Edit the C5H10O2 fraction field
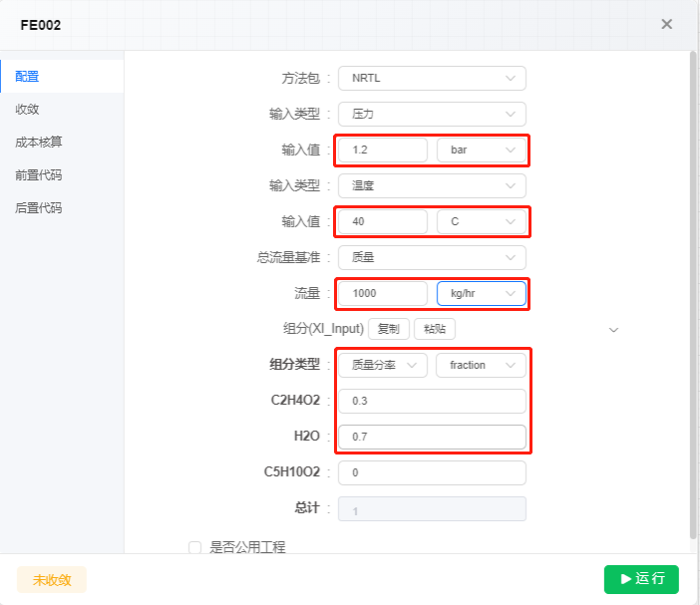The width and height of the screenshot is (700, 605). pos(432,472)
